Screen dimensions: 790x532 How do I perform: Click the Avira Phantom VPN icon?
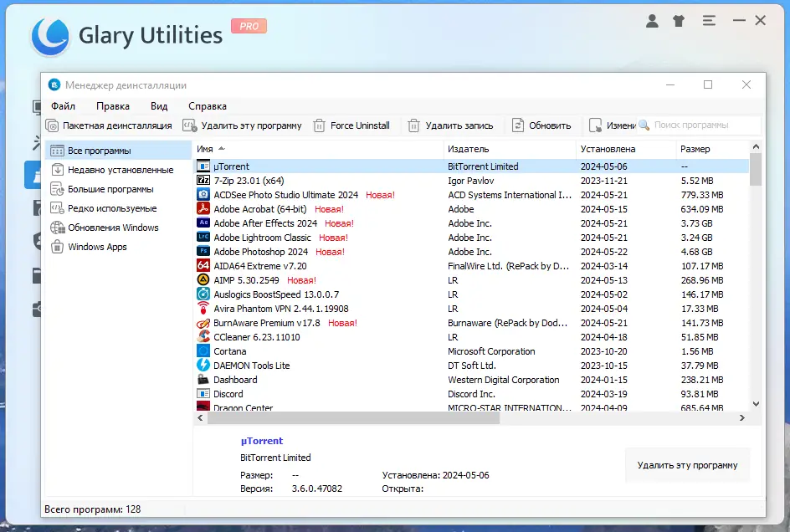(x=203, y=309)
